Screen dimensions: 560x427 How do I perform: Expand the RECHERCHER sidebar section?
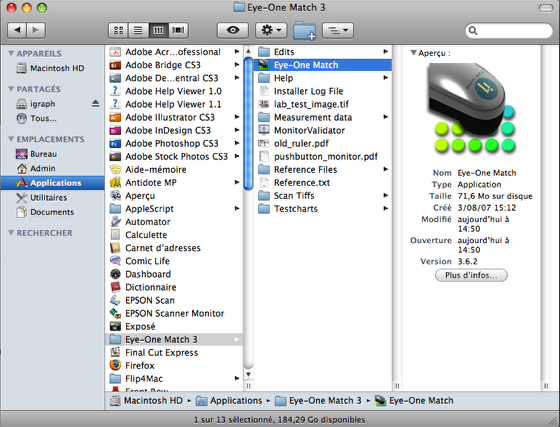tap(11, 233)
